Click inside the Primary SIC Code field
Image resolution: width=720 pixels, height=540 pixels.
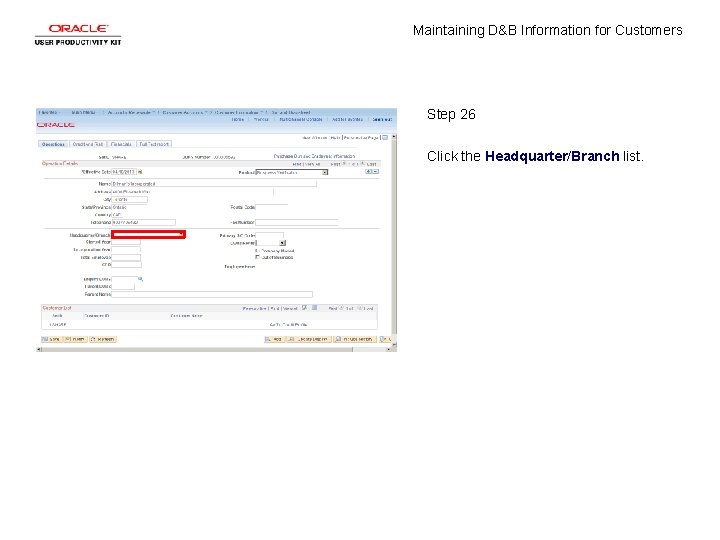coord(270,236)
